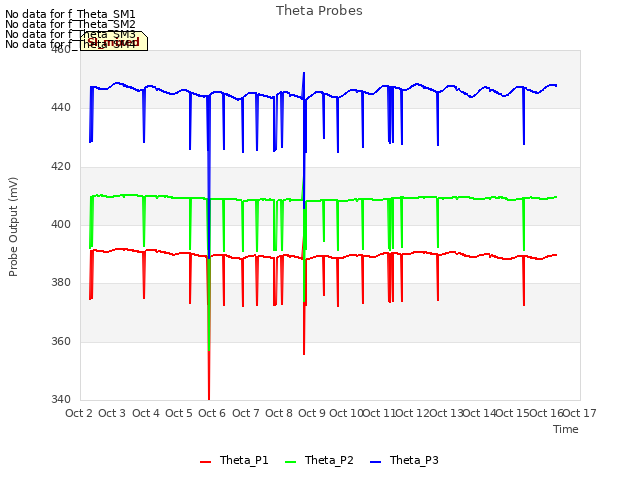Click the blue Theta_P3 legend swatch
This screenshot has width=640, height=480.
375,462
